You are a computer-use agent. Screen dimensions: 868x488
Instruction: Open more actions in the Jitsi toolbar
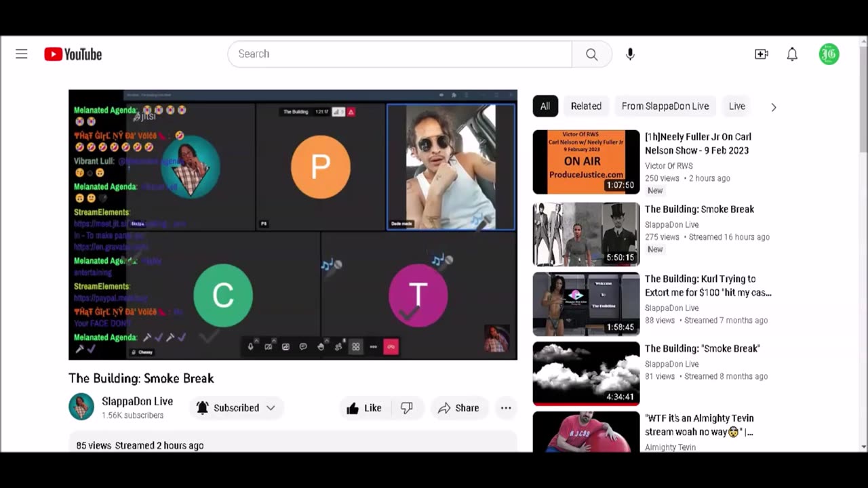tap(373, 347)
